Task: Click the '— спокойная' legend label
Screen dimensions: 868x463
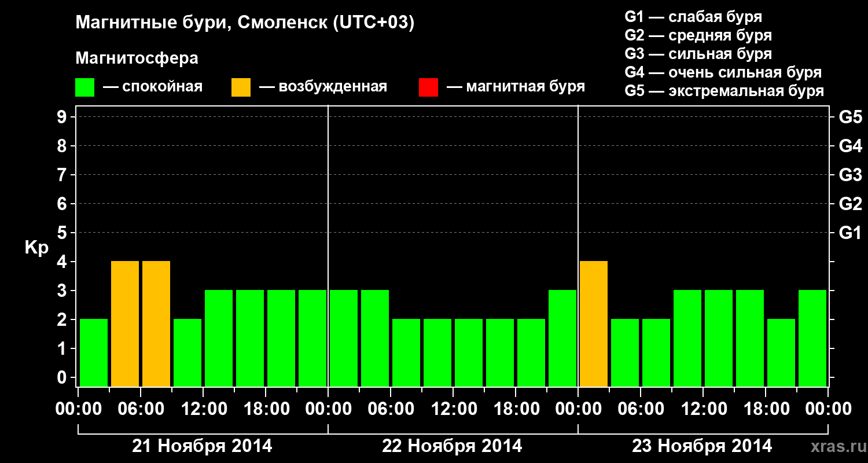Action: [x=153, y=87]
